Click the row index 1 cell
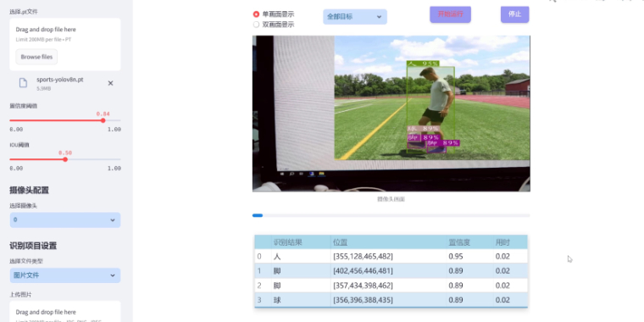This screenshot has height=322, width=644. [x=263, y=270]
